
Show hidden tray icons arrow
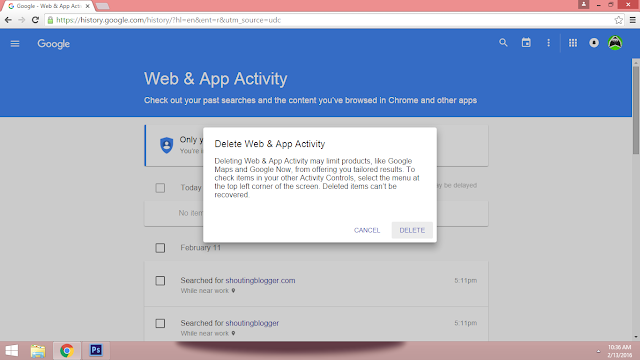pos(598,351)
